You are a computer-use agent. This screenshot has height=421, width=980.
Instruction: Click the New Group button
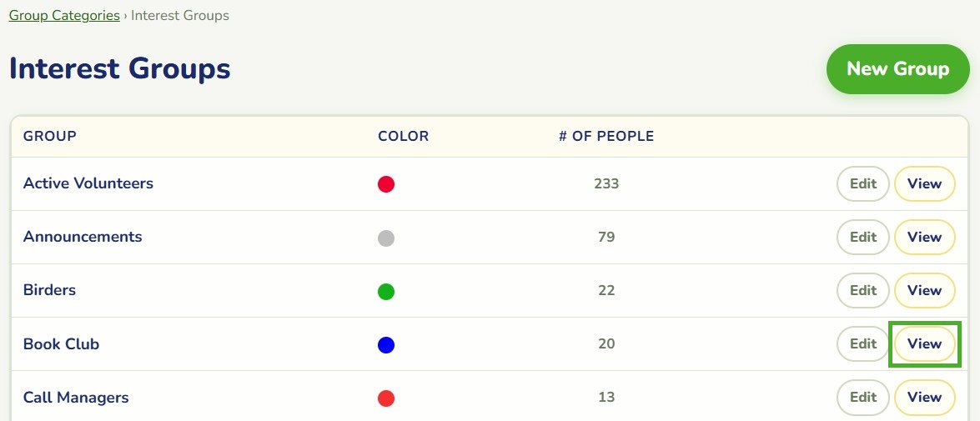pyautogui.click(x=898, y=68)
